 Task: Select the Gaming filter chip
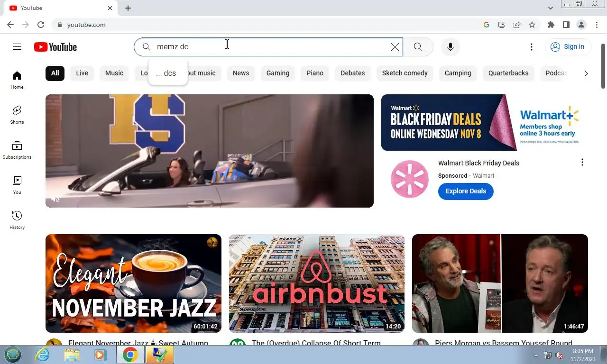point(278,73)
